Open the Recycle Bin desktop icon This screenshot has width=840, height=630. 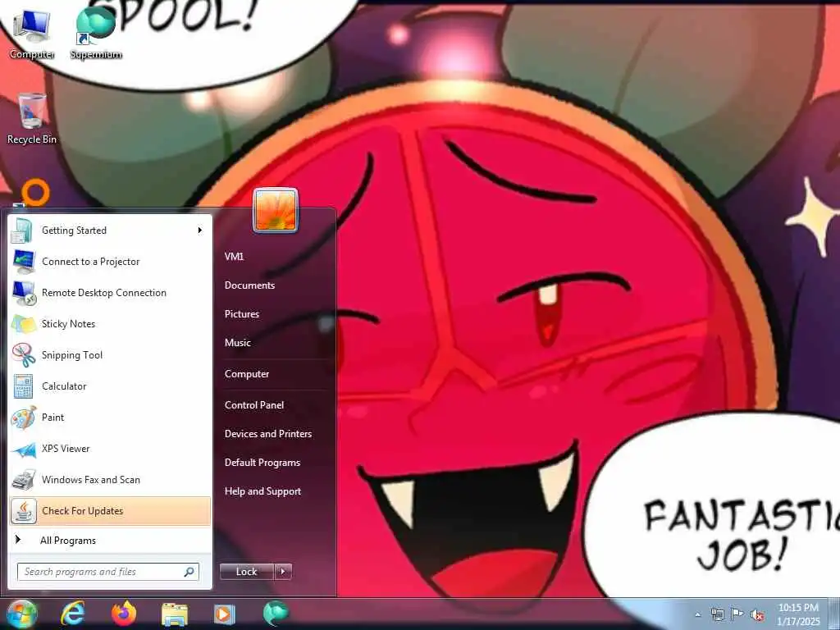point(32,118)
